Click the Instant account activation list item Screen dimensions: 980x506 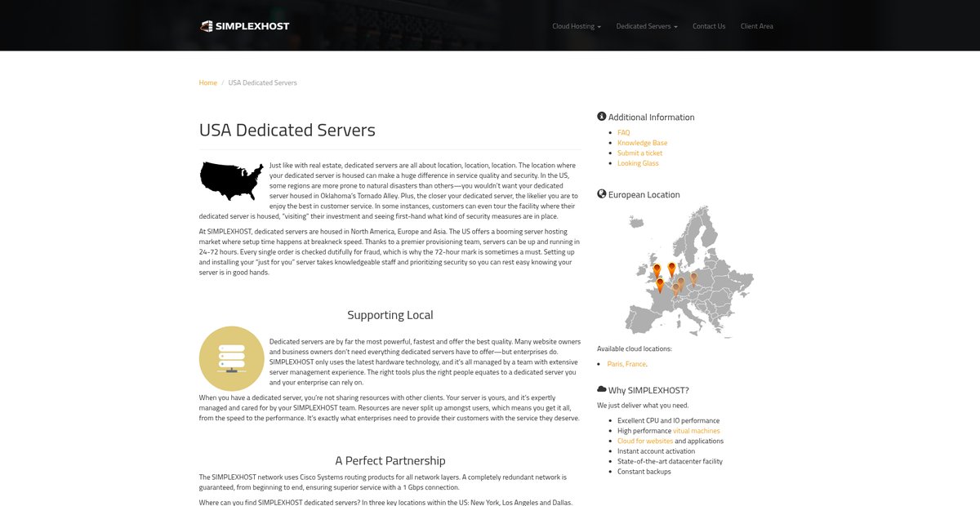(657, 451)
